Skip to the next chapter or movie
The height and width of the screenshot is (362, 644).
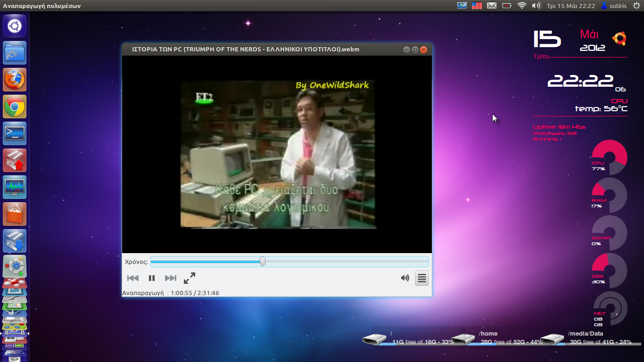(170, 279)
